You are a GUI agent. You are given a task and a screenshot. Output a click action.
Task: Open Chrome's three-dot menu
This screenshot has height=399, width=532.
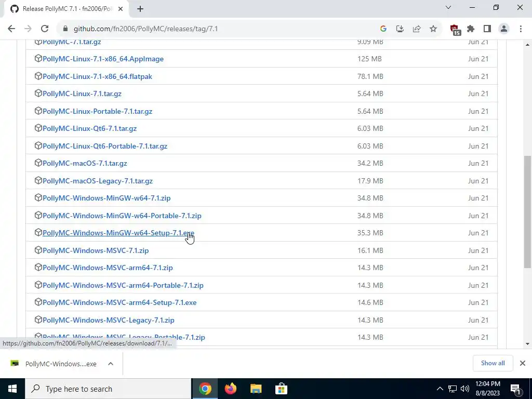(x=521, y=29)
